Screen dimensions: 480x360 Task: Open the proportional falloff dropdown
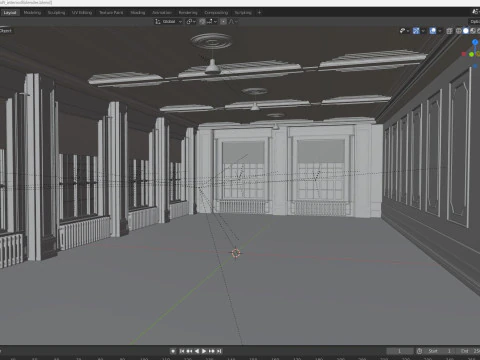click(233, 22)
